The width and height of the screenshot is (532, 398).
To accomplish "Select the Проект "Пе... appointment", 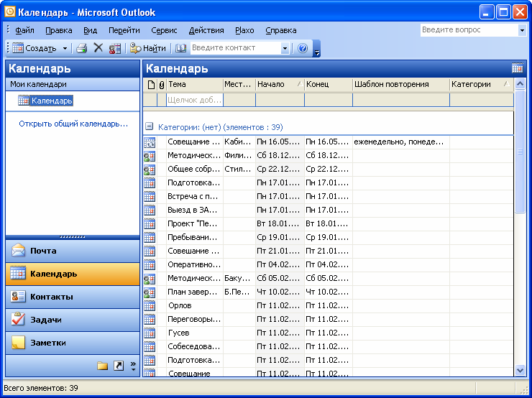I will pos(328,223).
